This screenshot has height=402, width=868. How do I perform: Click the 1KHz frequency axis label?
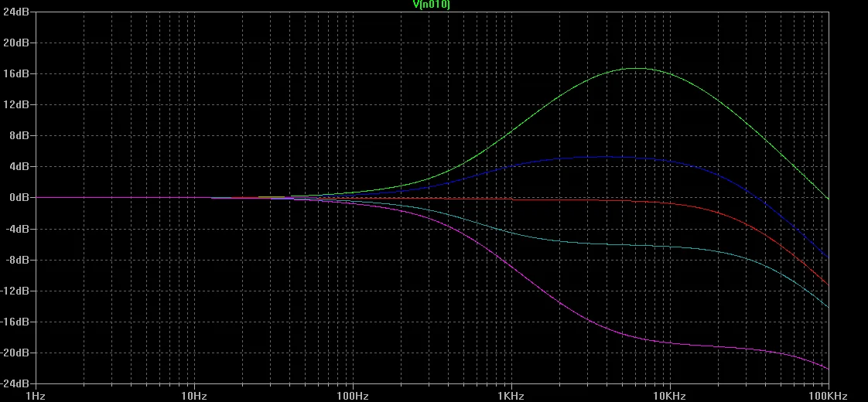(511, 396)
